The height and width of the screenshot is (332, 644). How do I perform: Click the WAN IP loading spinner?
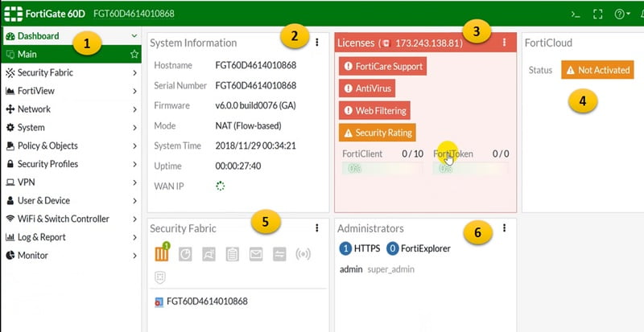(220, 186)
